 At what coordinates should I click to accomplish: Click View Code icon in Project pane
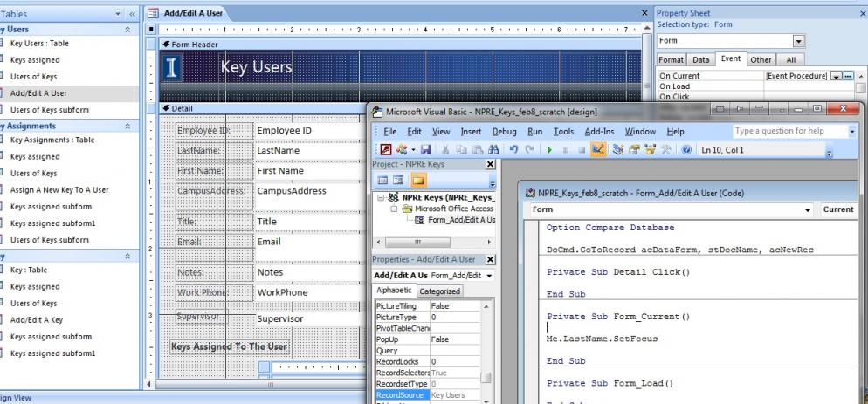(x=382, y=181)
